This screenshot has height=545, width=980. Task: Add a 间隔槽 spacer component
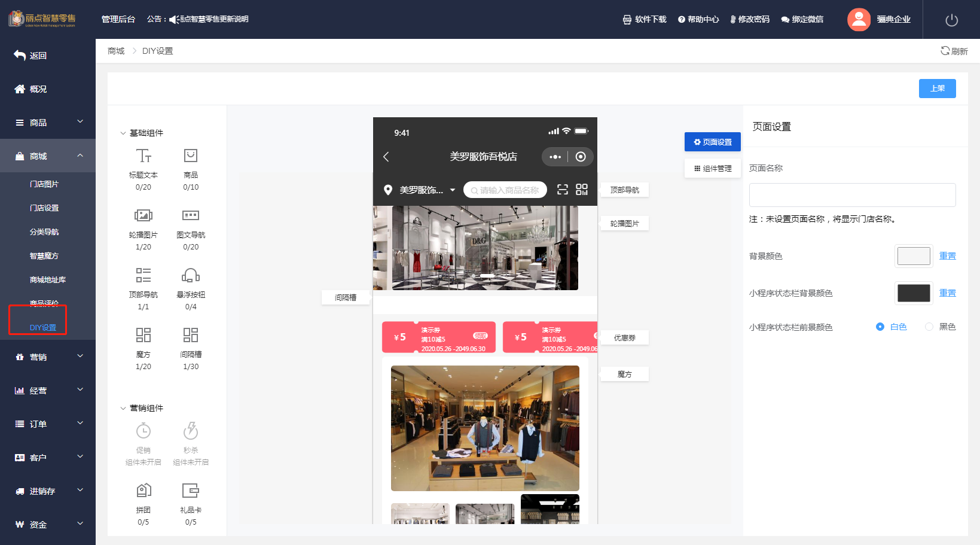point(191,349)
